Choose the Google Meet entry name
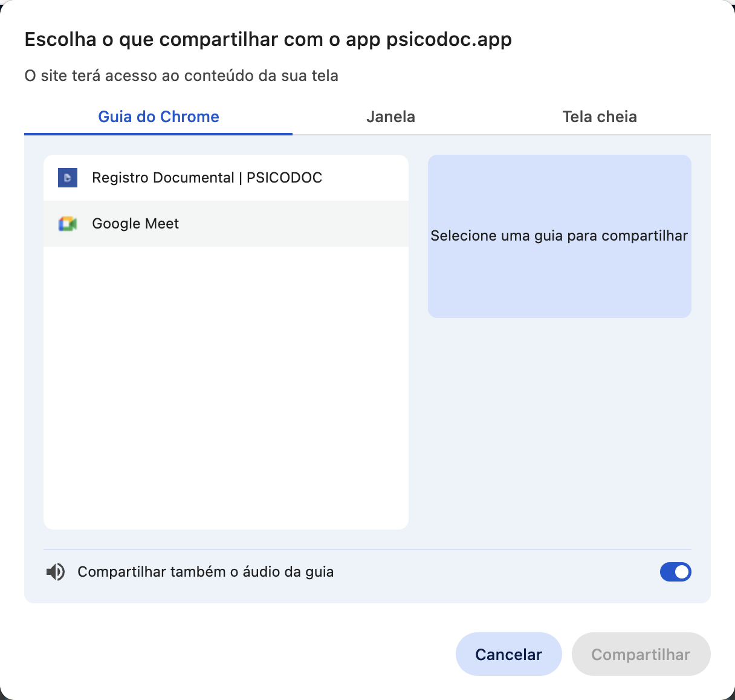The height and width of the screenshot is (700, 735). click(x=135, y=224)
